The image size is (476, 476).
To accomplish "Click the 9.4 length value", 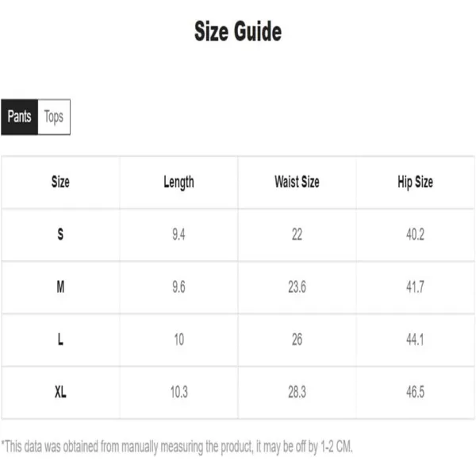I will pos(178,234).
